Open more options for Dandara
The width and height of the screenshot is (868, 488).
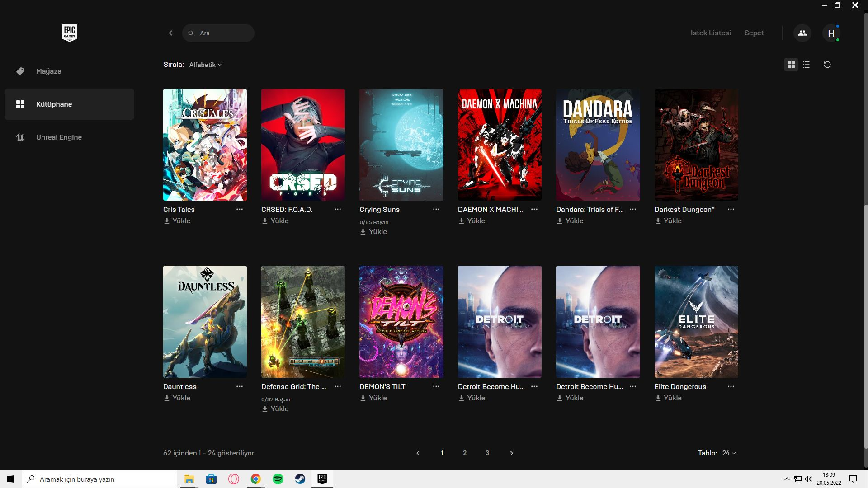pos(633,209)
